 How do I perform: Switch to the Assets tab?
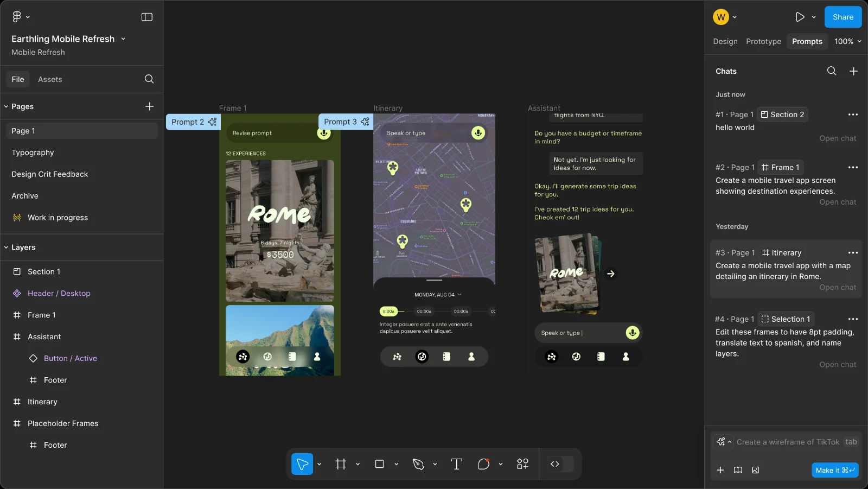click(x=50, y=79)
